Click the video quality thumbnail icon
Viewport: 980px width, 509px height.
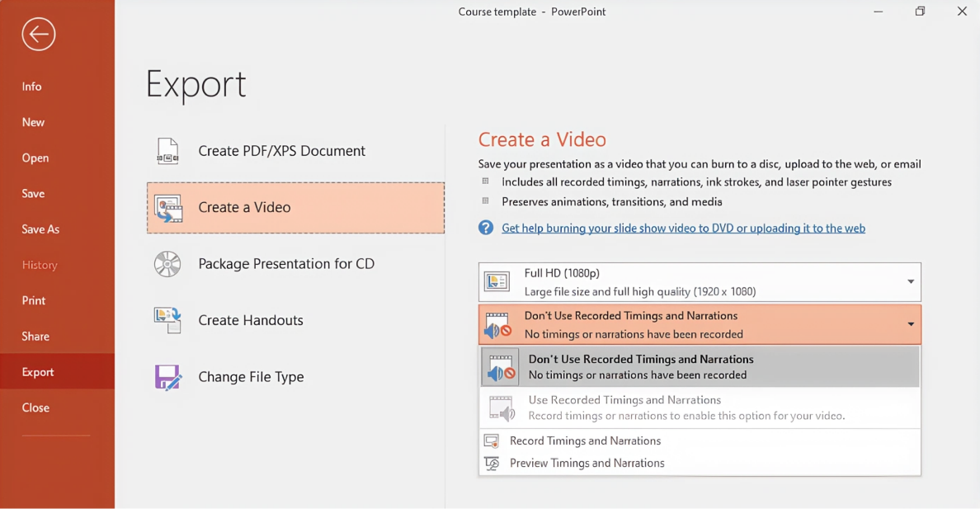(497, 281)
